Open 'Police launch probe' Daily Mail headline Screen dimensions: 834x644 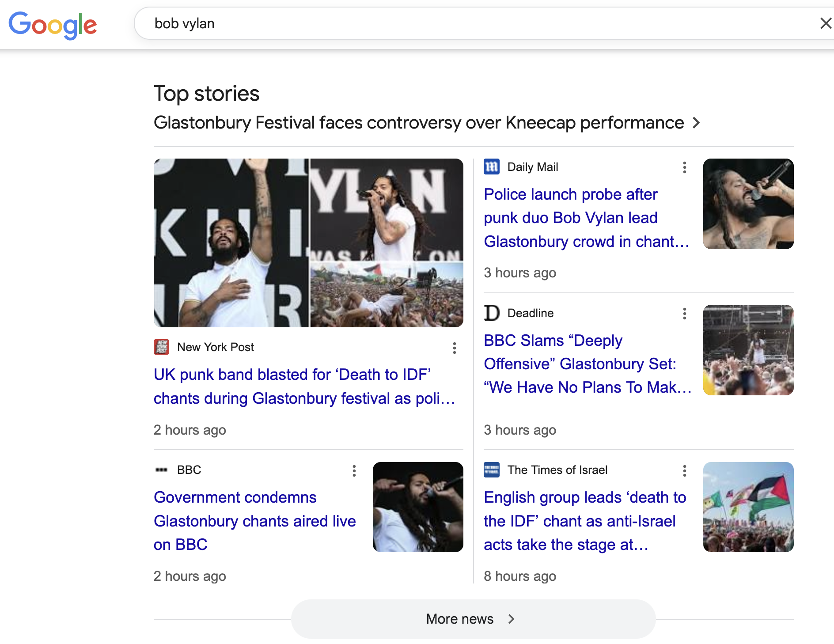(x=587, y=218)
